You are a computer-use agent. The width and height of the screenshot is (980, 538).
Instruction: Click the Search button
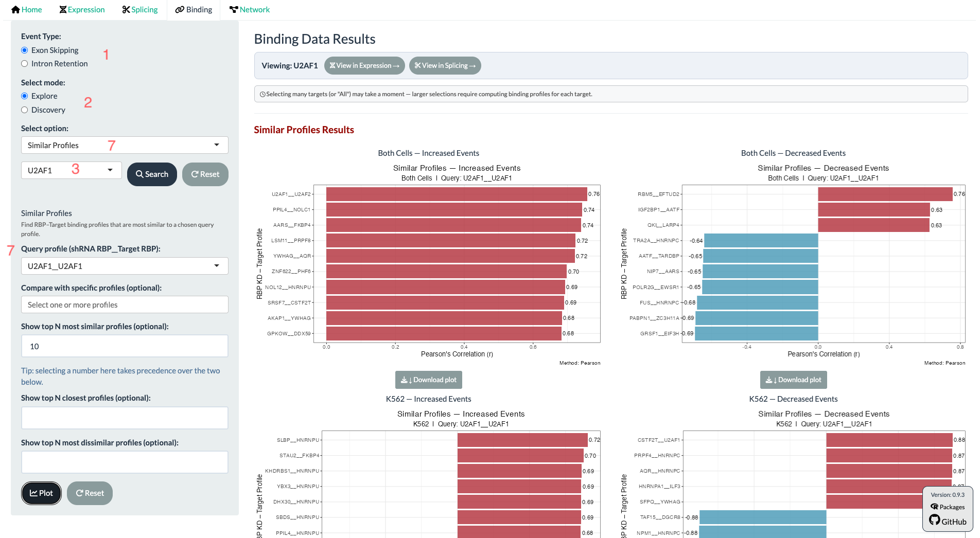pos(152,174)
